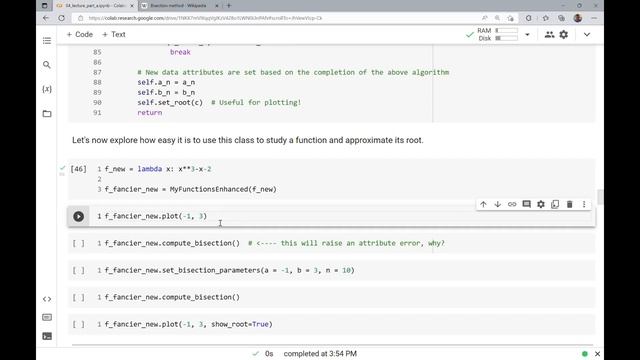Image resolution: width=640 pixels, height=360 pixels.
Task: Click the read aloud icon in address bar
Action: click(484, 18)
